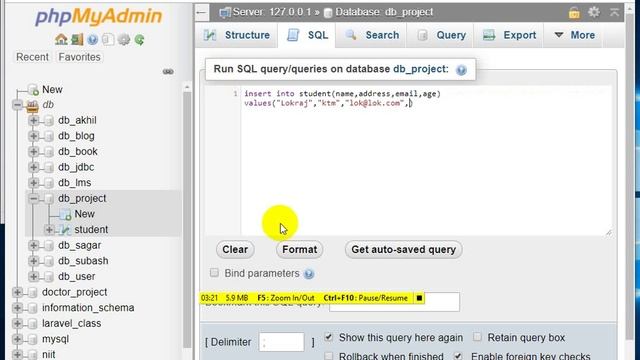The image size is (640, 360).
Task: Expand the db_sagar database node
Action: pyautogui.click(x=33, y=245)
